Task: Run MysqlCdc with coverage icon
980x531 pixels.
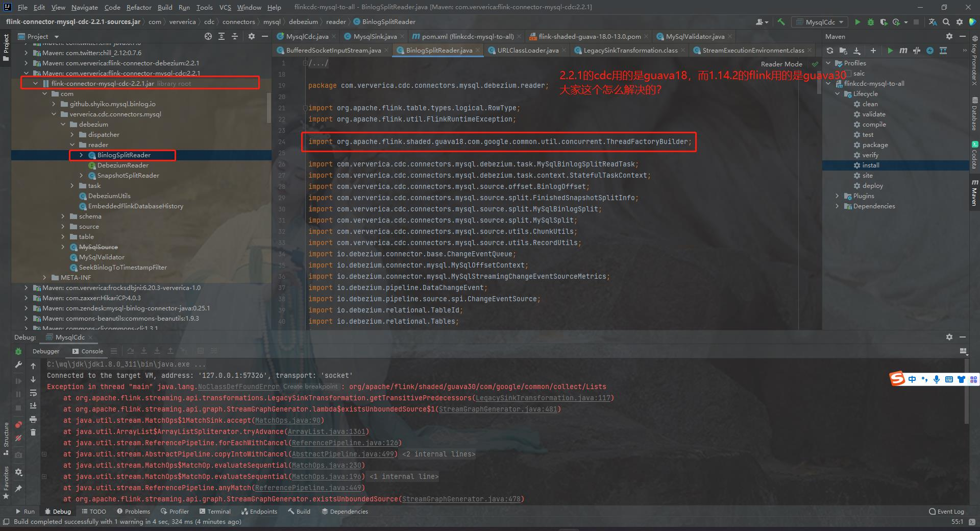Action: 884,22
